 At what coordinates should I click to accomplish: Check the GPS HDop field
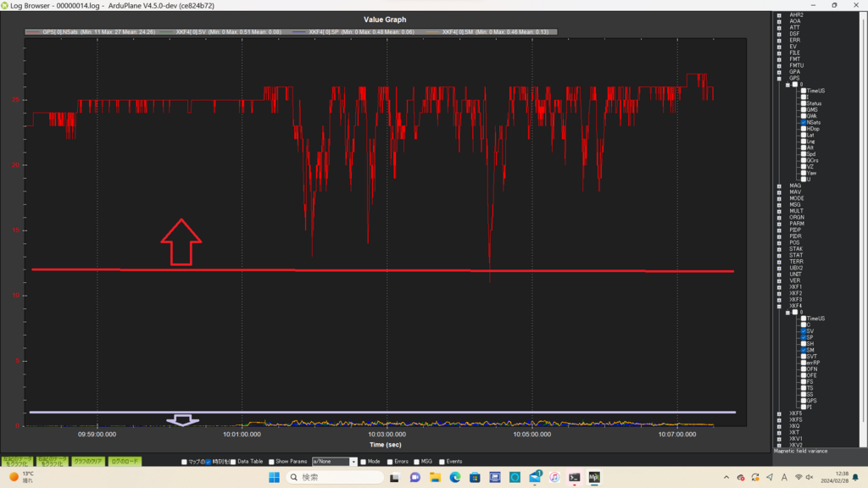(x=804, y=129)
